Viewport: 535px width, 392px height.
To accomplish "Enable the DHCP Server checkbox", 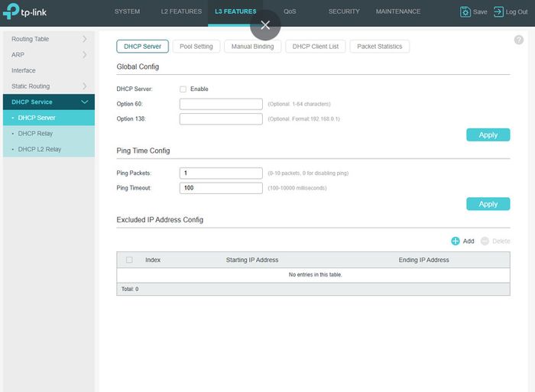I will [x=183, y=89].
